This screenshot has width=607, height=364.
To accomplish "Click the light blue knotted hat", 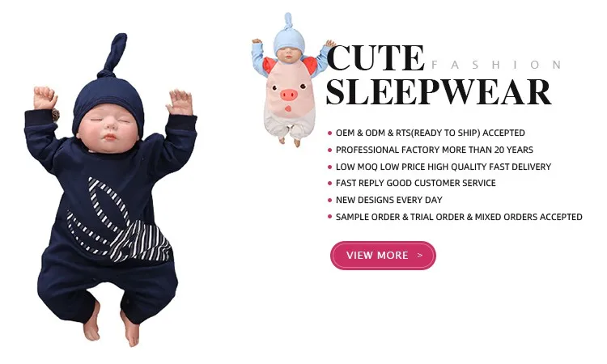I will click(x=288, y=36).
